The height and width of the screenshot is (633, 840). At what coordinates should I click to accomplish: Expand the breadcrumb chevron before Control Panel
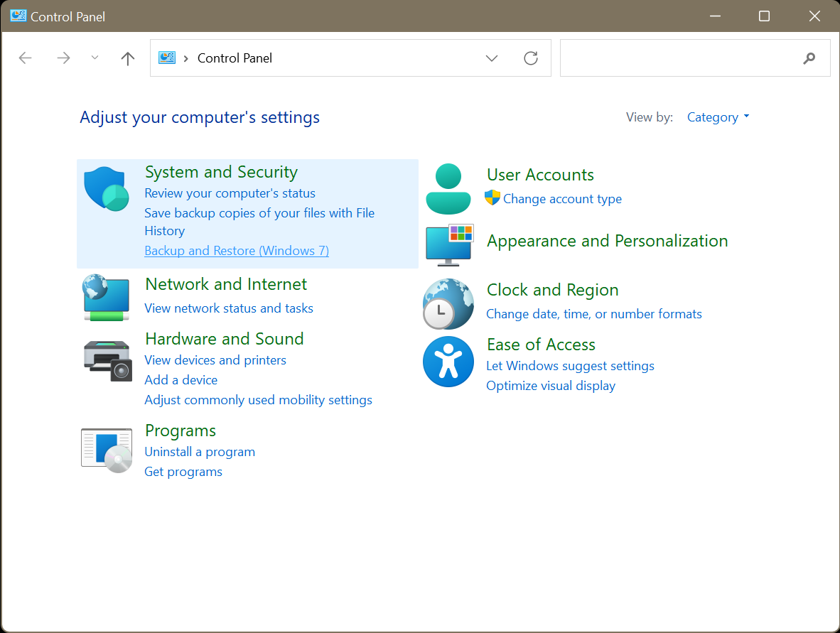pyautogui.click(x=186, y=58)
